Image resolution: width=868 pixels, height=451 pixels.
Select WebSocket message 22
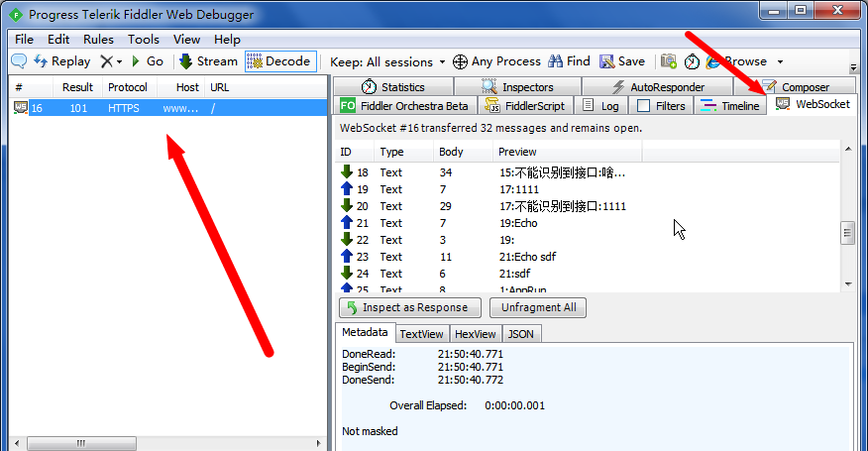587,240
